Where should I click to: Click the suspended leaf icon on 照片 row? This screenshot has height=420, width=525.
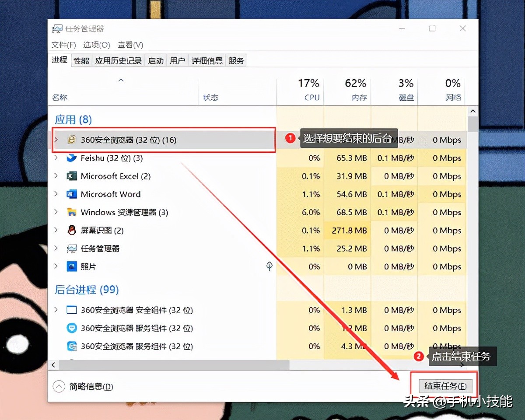click(x=269, y=266)
